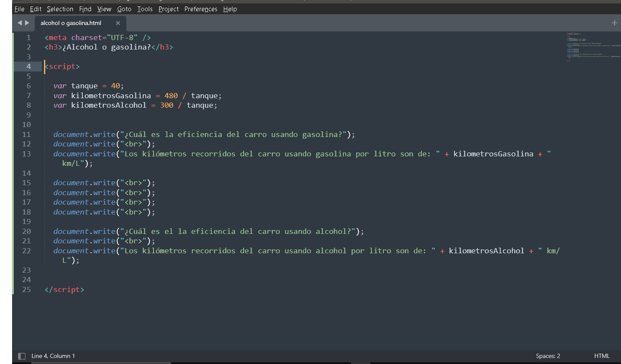Close the 'alcohol o gasolina.html' tab
Image resolution: width=621 pixels, height=364 pixels.
[x=118, y=23]
